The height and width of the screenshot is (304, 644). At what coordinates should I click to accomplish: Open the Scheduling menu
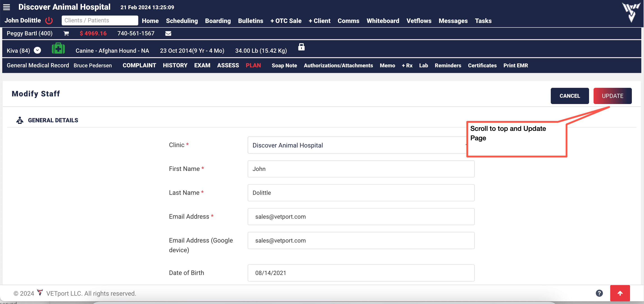(182, 21)
